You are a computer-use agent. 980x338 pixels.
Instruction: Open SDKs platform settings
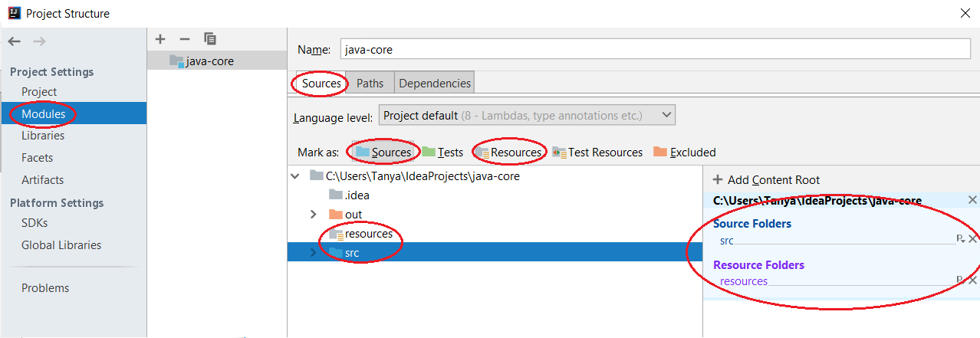click(35, 223)
